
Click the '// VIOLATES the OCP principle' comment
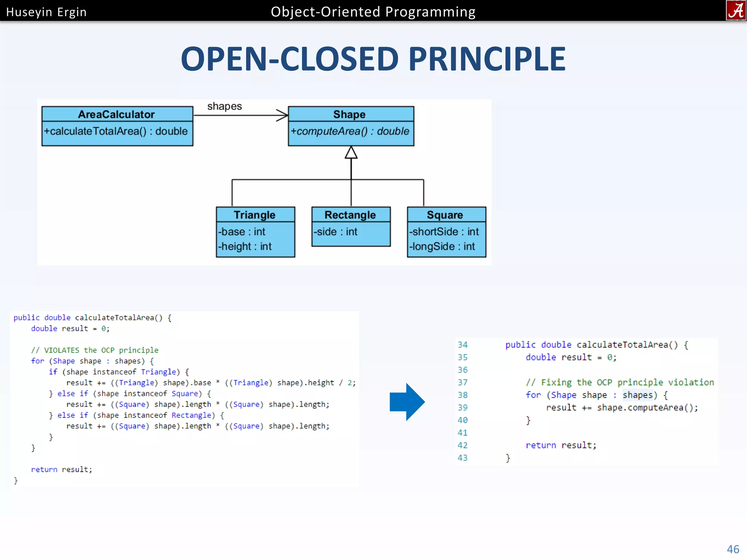pyautogui.click(x=95, y=350)
